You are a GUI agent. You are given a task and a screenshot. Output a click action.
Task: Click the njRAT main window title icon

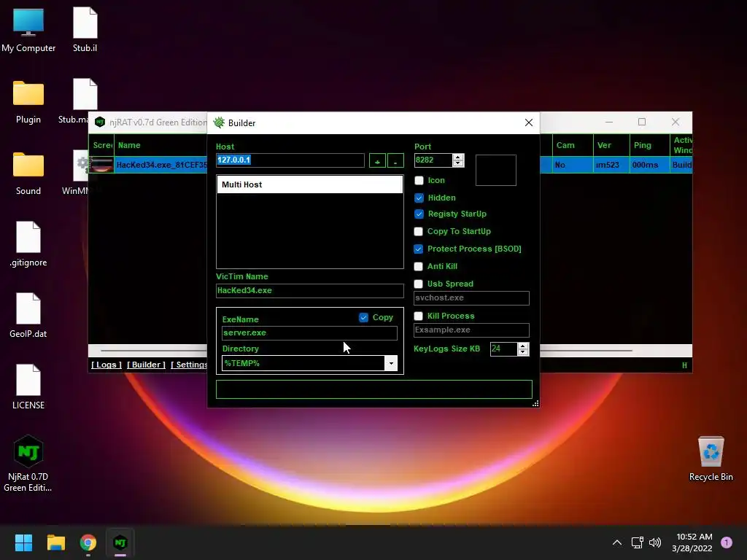99,122
